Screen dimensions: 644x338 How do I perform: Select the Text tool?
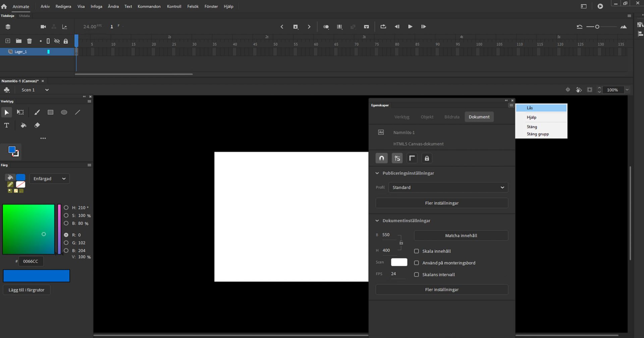pos(6,125)
